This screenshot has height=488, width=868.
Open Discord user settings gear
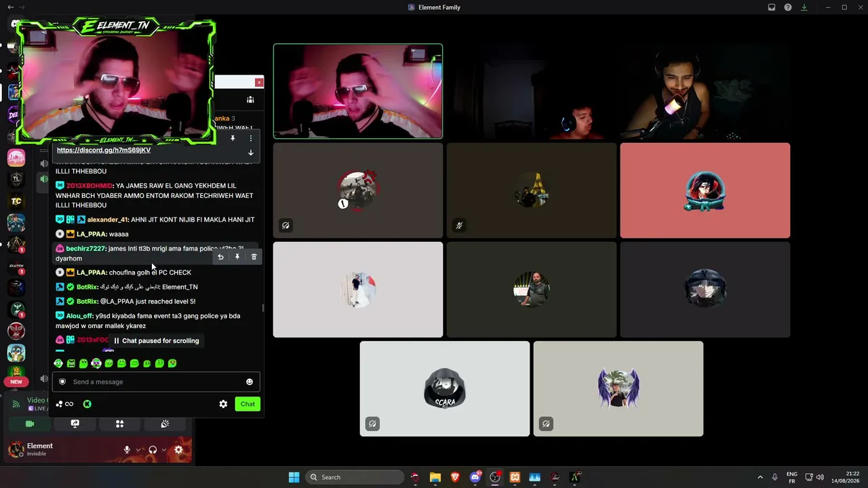pyautogui.click(x=178, y=449)
